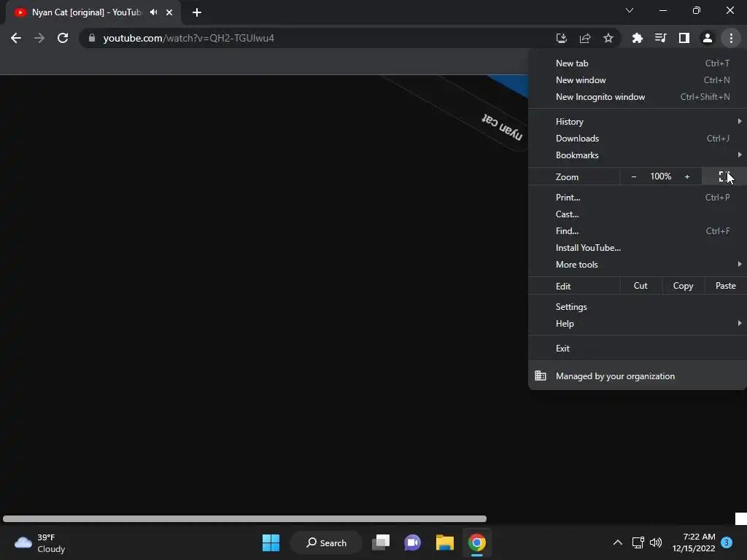Show hidden system tray icons
This screenshot has width=747, height=560.
coord(617,542)
